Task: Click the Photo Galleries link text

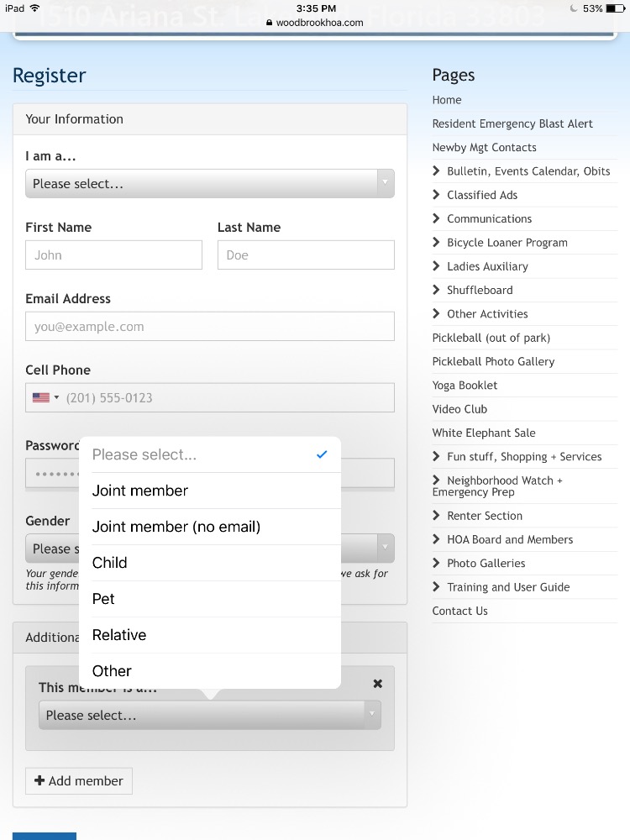Action: [x=486, y=563]
